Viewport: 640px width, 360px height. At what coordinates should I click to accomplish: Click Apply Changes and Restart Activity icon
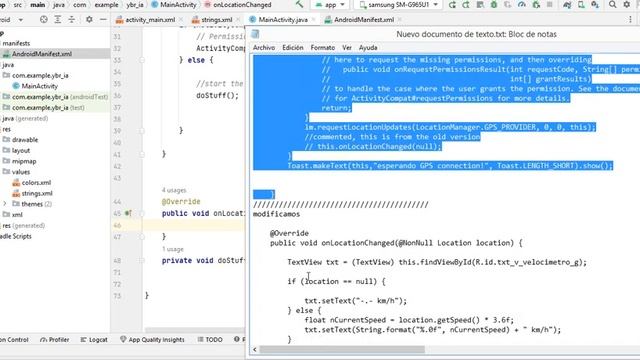466,5
